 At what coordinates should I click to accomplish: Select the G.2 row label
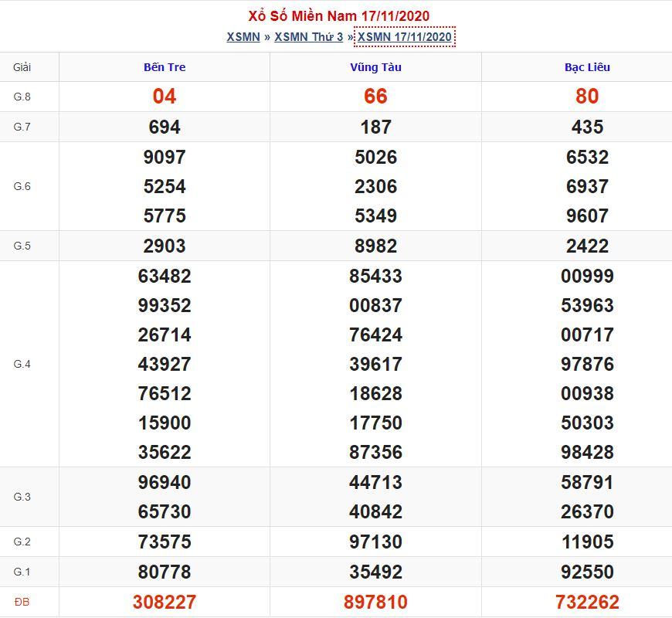pos(22,542)
